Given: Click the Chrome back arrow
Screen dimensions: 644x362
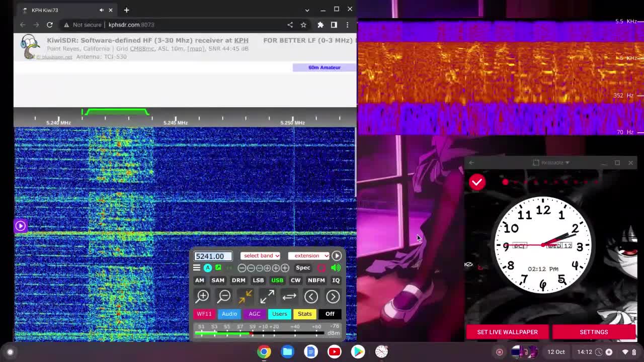Looking at the screenshot, I should (x=23, y=25).
